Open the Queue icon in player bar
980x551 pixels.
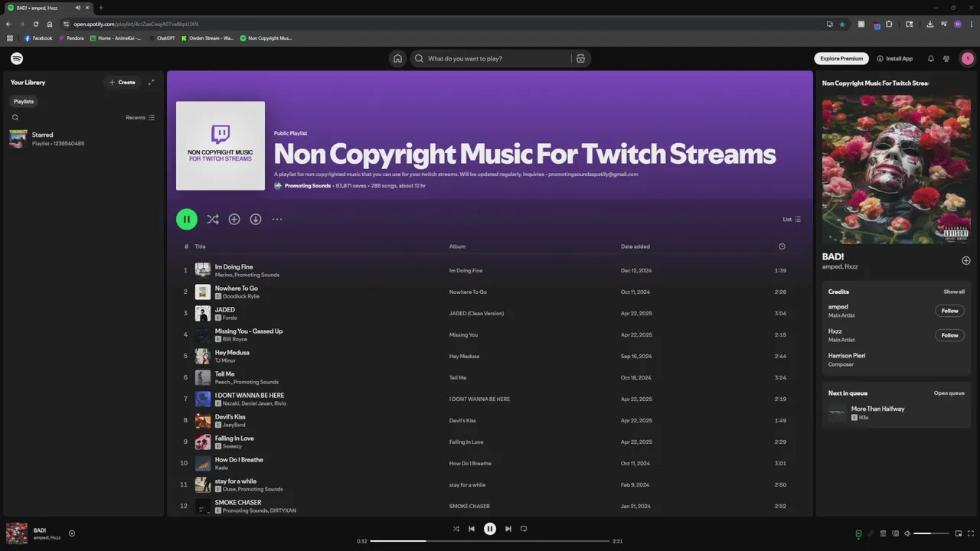(x=883, y=533)
